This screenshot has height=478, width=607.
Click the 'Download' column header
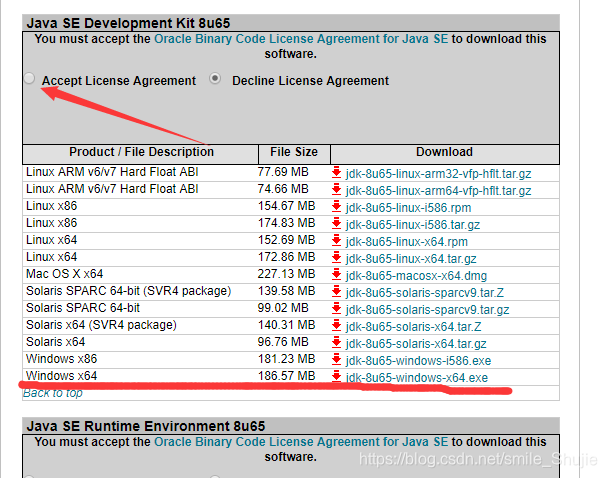point(444,152)
